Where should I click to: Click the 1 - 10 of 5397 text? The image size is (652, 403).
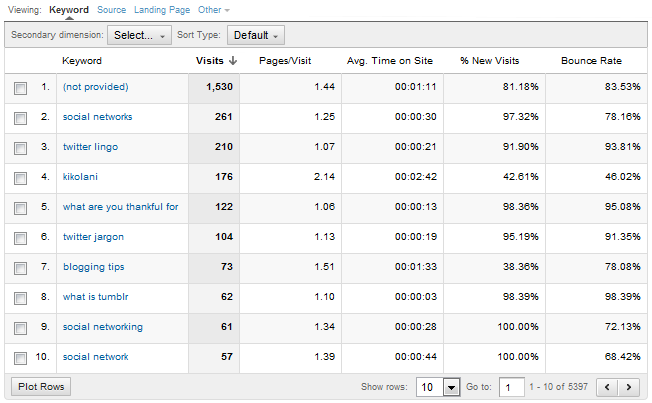click(x=558, y=387)
